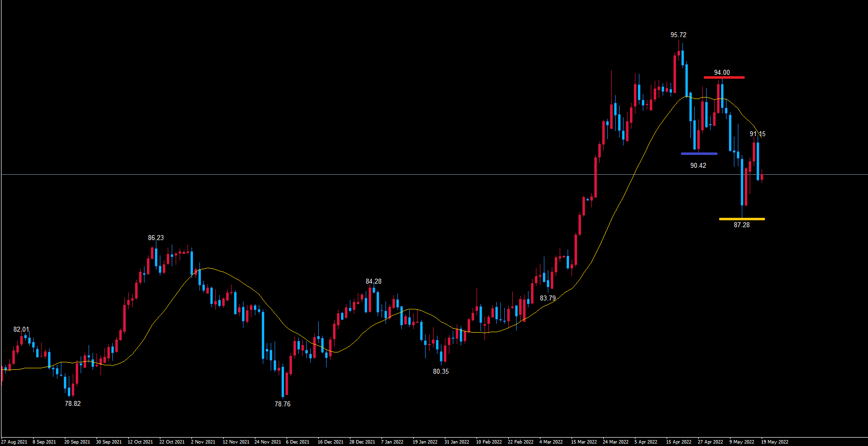Select the 86.23 high price label
This screenshot has height=446, width=868.
156,238
